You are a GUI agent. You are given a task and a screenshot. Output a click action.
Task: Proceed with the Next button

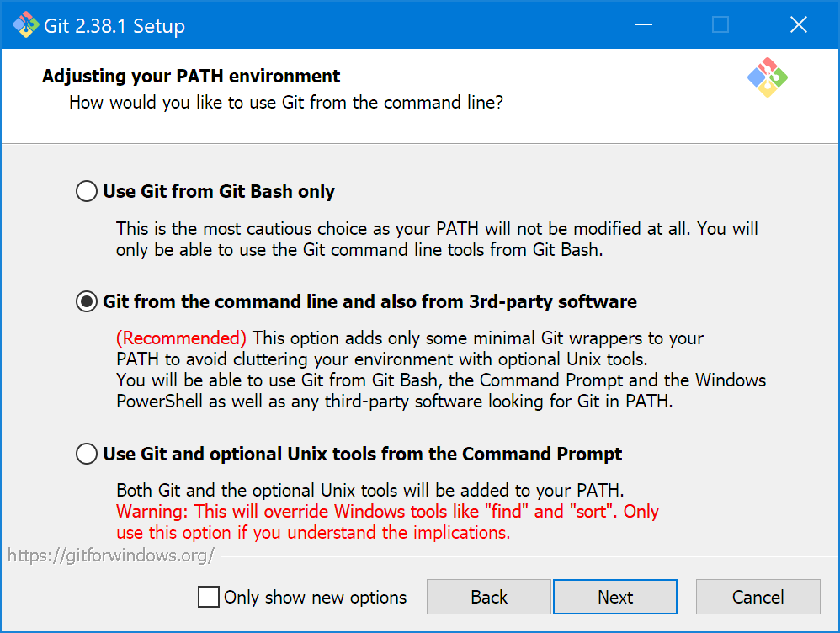[x=615, y=597]
